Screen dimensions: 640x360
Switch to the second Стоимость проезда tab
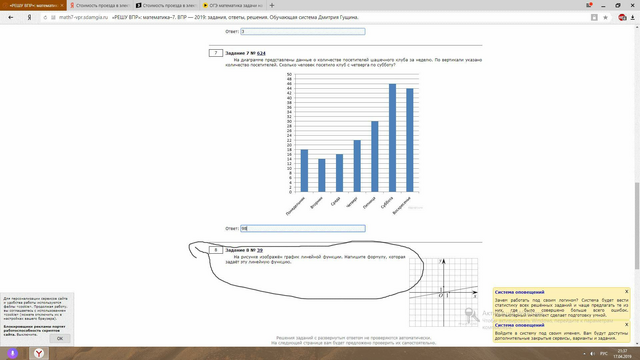coord(167,5)
